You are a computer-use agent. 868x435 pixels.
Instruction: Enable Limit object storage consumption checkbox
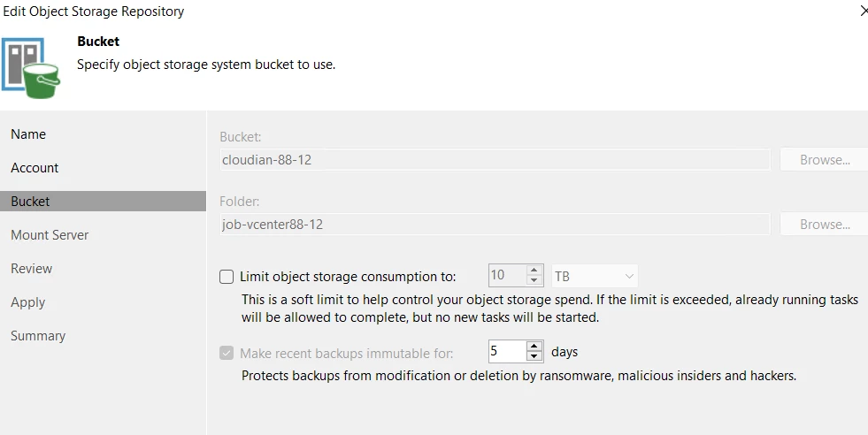coord(227,277)
